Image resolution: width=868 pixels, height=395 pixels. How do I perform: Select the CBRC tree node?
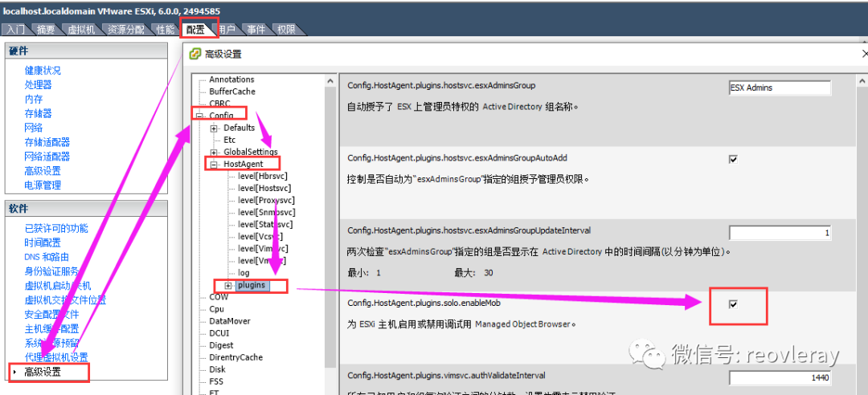219,104
